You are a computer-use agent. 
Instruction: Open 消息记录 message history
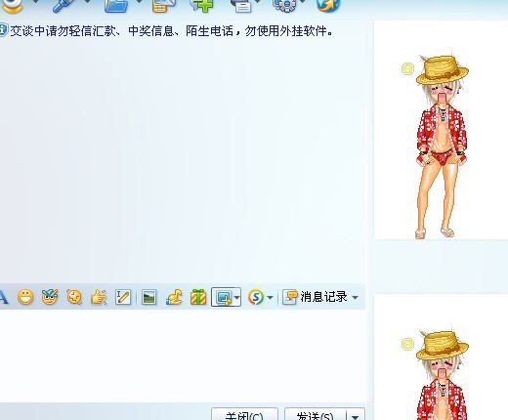point(316,297)
